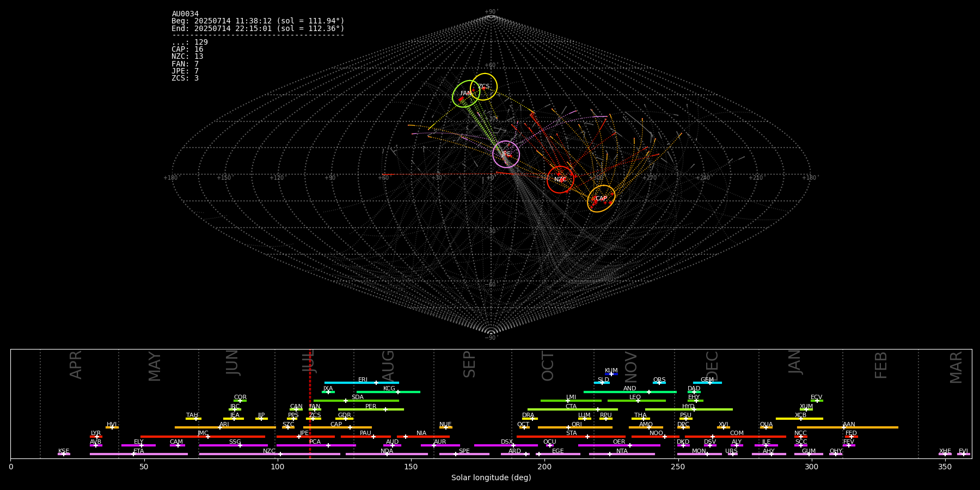980x490 pixels.
Task: Click the KSE shower label in timeline
Action: [64, 451]
